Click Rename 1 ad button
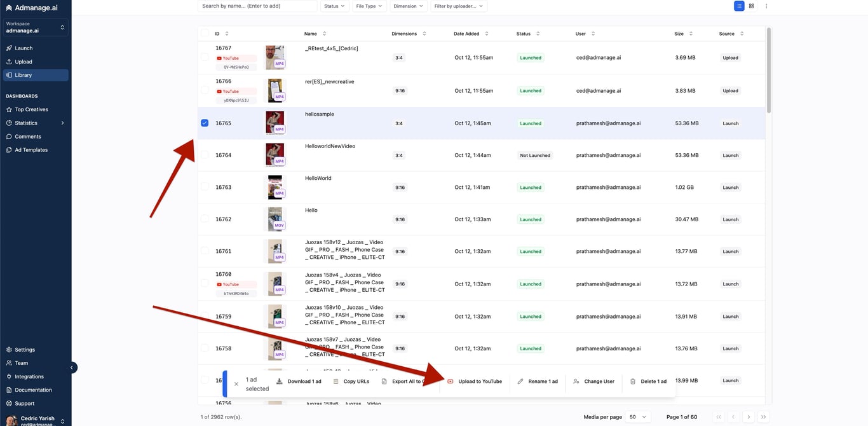The image size is (868, 426). [538, 381]
